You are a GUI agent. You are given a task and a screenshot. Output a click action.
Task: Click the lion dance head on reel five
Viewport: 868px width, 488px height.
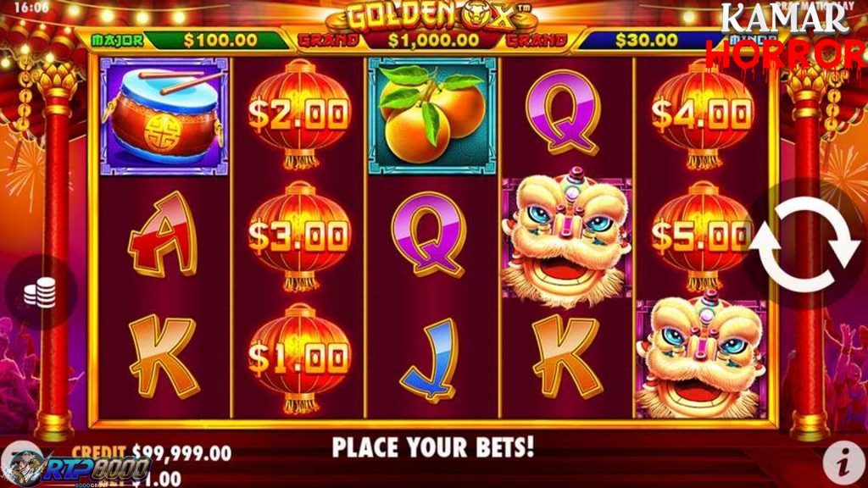tap(701, 357)
